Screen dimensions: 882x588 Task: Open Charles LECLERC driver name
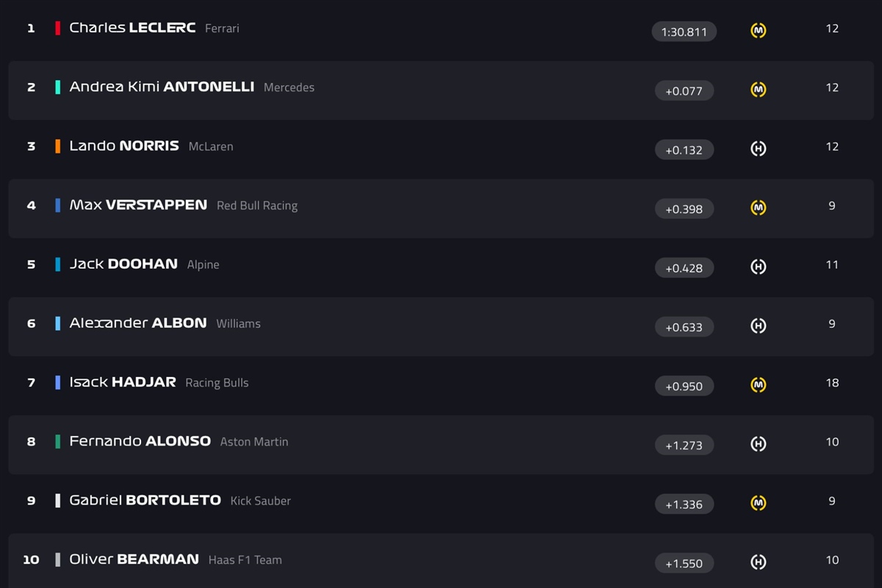tap(132, 28)
